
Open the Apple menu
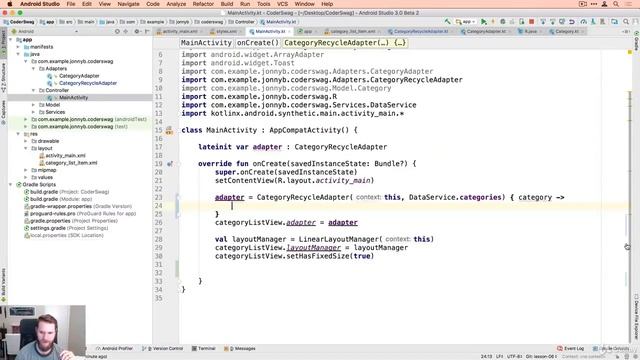click(x=9, y=4)
